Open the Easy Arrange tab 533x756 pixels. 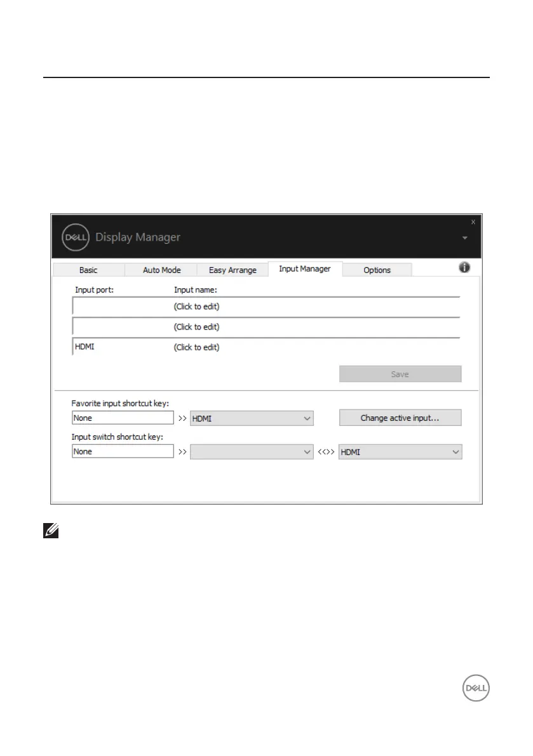233,270
